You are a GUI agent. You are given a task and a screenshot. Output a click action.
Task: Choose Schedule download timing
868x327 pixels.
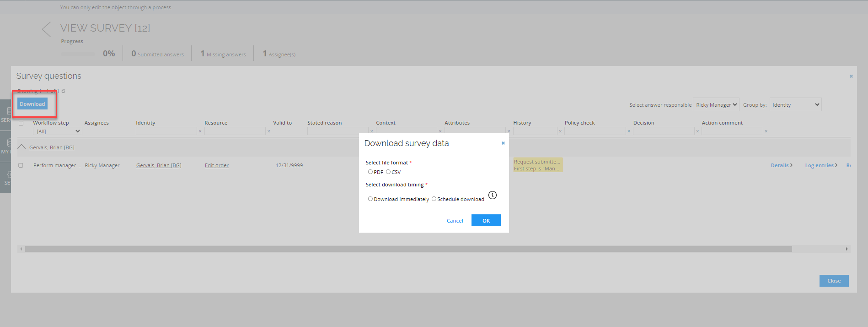[434, 199]
